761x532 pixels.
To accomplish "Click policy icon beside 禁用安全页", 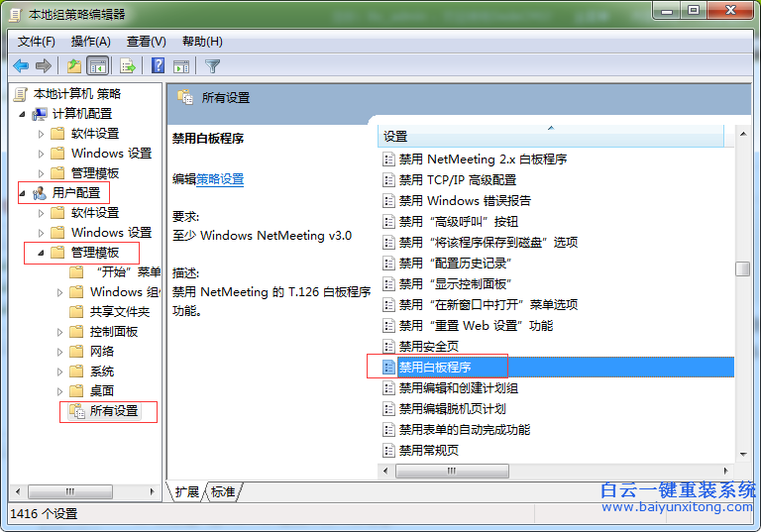I will (388, 347).
